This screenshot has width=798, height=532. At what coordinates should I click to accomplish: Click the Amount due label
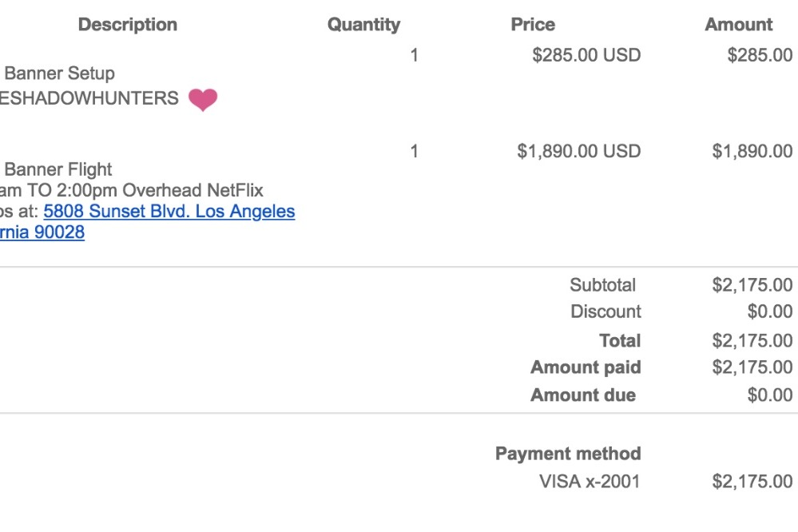[583, 395]
